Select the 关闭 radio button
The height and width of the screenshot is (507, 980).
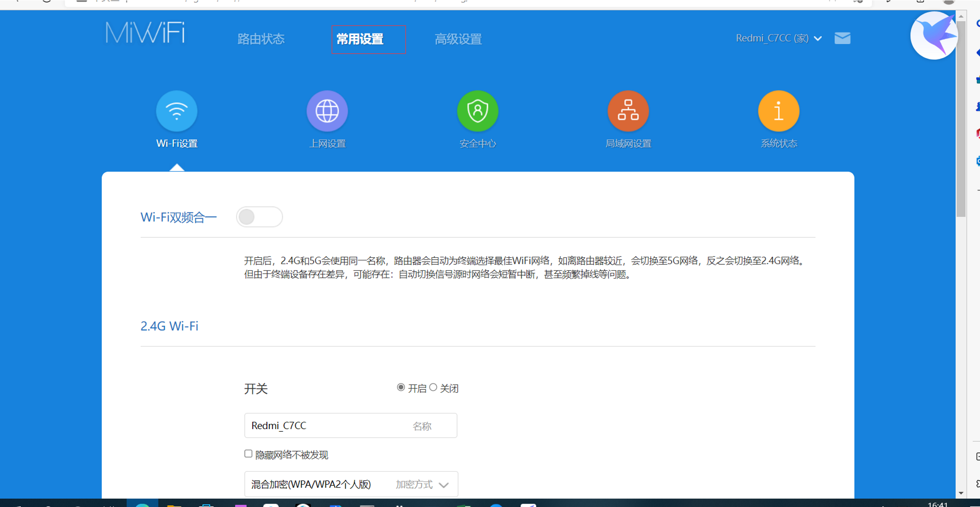[x=433, y=388]
